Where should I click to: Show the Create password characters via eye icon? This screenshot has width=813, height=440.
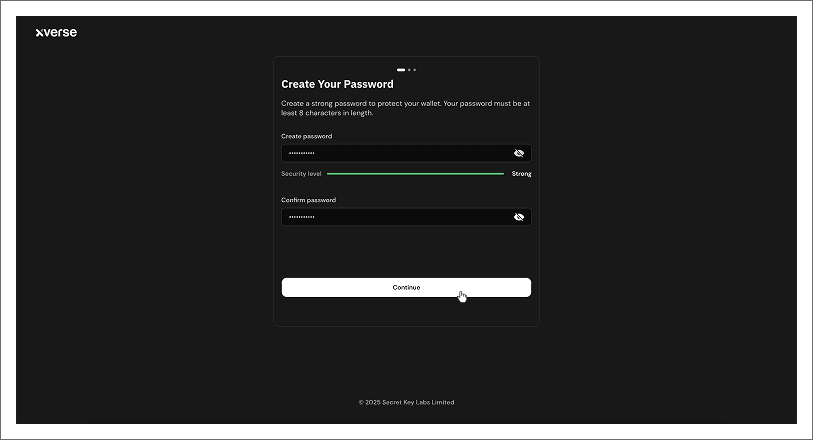(519, 153)
